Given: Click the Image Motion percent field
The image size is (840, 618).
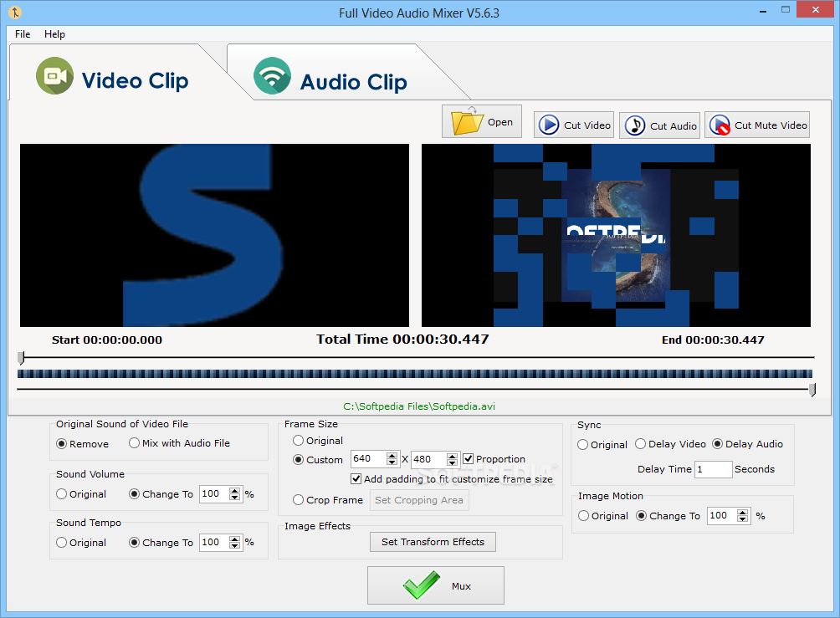Looking at the screenshot, I should (x=721, y=516).
